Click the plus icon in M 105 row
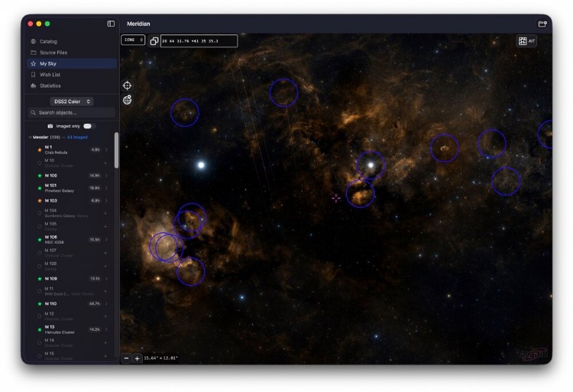The height and width of the screenshot is (392, 573). tap(105, 226)
